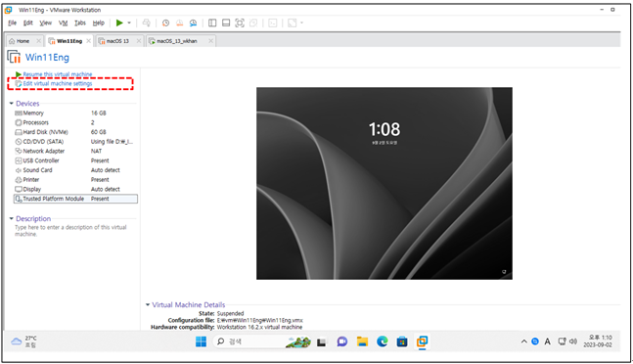
Task: Collapse the Description section
Action: pos(12,219)
